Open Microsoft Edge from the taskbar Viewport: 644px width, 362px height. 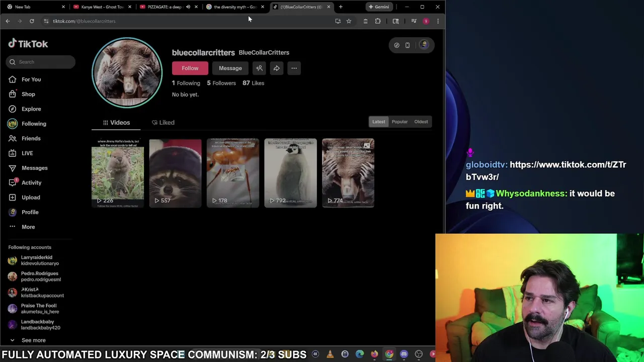(x=360, y=354)
